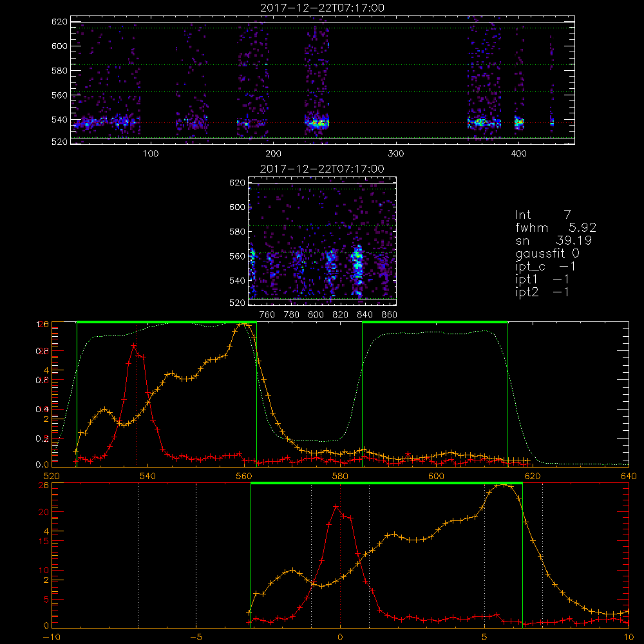Click y-axis label 620 on top spectrogram

(59, 21)
